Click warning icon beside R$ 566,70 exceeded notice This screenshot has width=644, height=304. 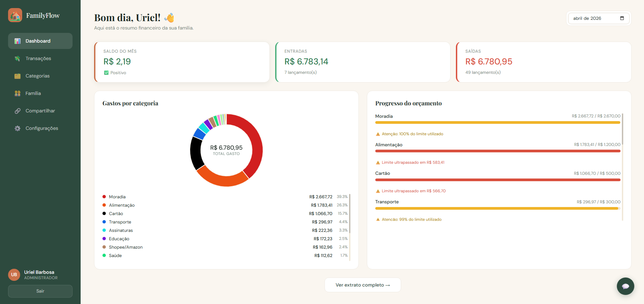(378, 191)
